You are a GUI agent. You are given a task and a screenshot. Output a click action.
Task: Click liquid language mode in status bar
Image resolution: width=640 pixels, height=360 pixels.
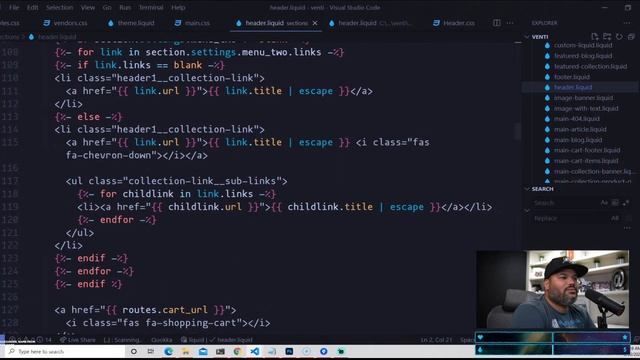[x=193, y=340]
